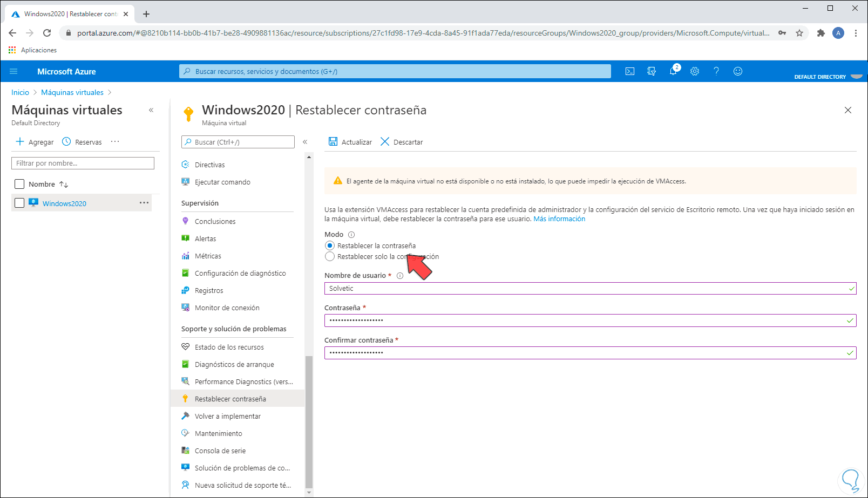Click the resource menu Buscar field
Screen dimensions: 868x498
click(238, 142)
